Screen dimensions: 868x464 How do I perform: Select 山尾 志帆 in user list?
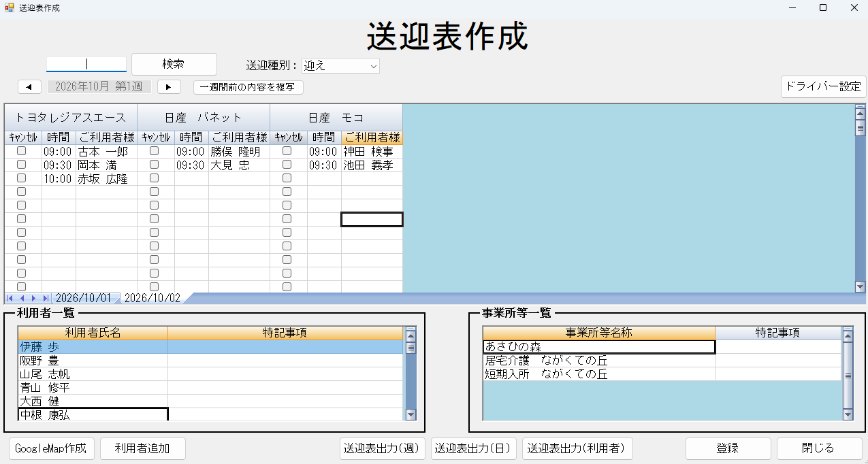point(93,374)
